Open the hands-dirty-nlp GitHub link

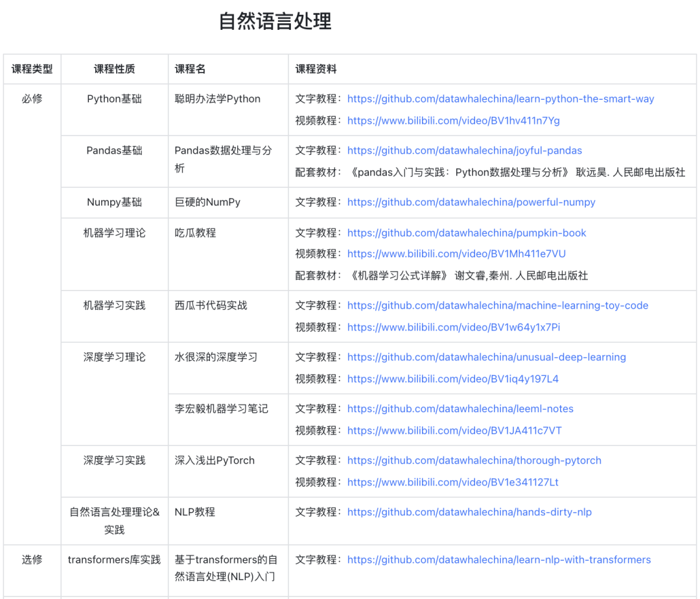pos(469,512)
